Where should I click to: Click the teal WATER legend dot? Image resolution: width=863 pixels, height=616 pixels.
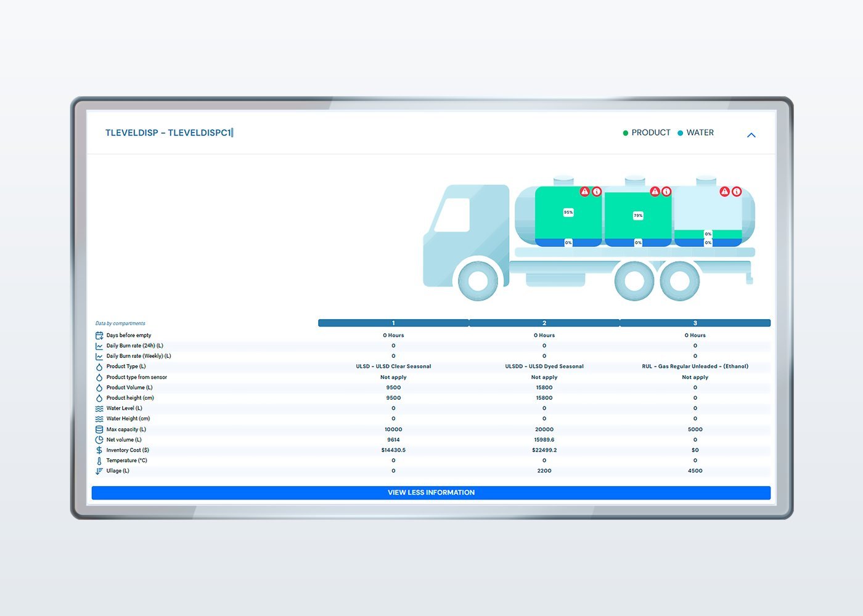tap(681, 133)
